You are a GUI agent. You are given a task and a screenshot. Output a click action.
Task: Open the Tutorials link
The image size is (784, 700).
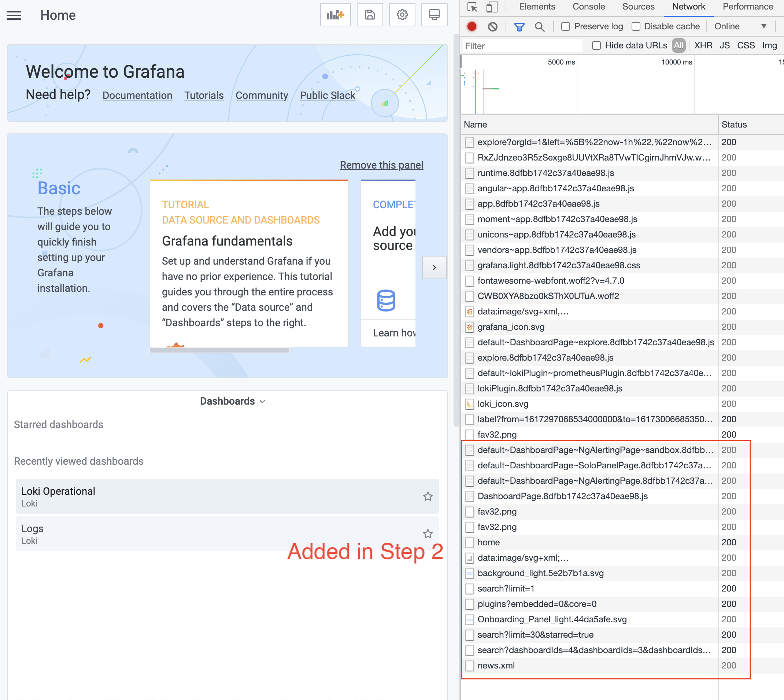pos(204,95)
